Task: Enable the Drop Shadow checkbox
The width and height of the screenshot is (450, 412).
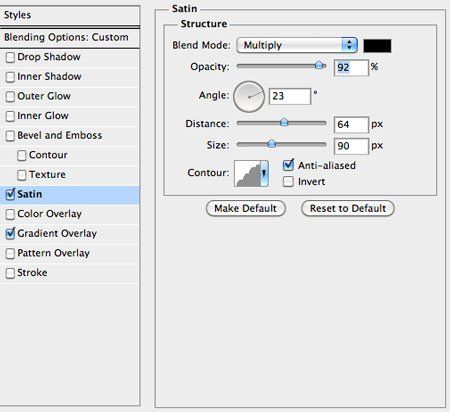Action: (x=10, y=57)
